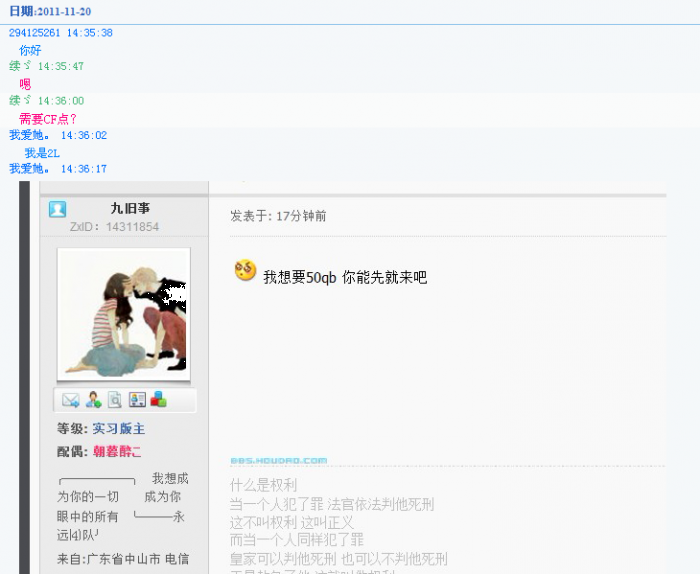The height and width of the screenshot is (574, 700).
Task: Click sender name 我爱她。 at 14:36:17
Action: (29, 169)
